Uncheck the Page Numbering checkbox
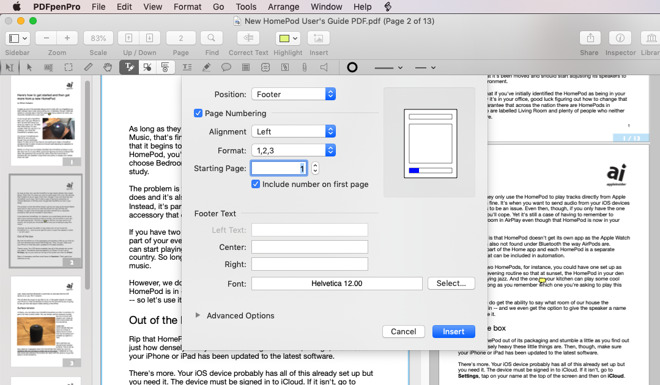This screenshot has width=660, height=385. point(198,113)
